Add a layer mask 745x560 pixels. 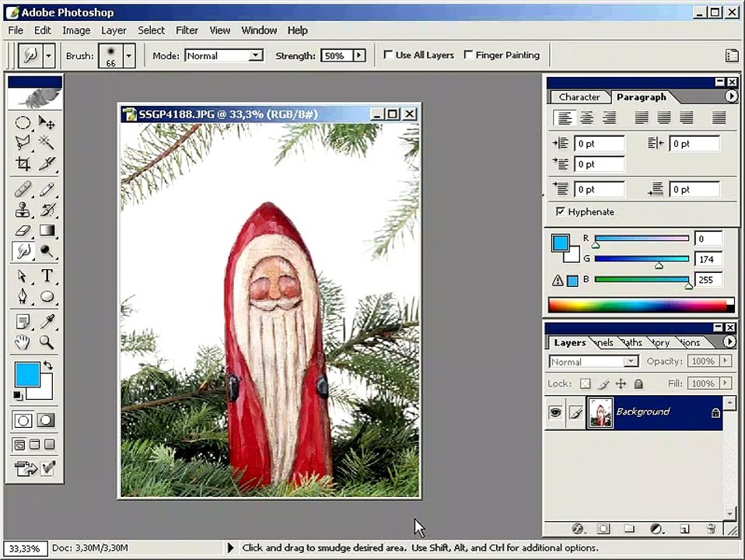click(603, 529)
